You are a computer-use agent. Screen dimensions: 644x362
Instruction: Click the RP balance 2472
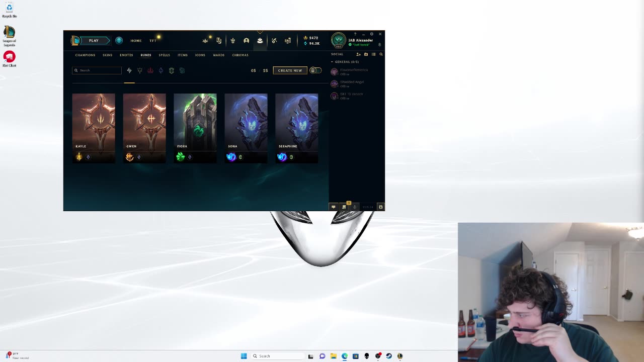(x=311, y=38)
